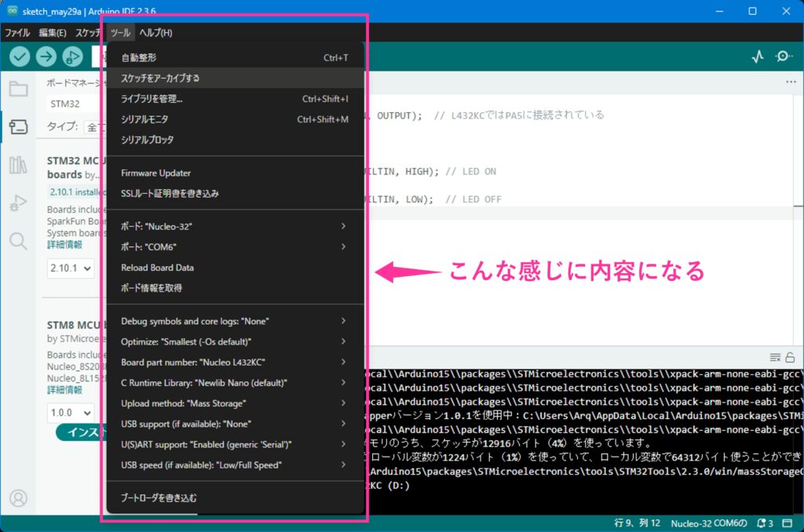Open the スケッチ menu
The width and height of the screenshot is (804, 532).
coord(88,33)
